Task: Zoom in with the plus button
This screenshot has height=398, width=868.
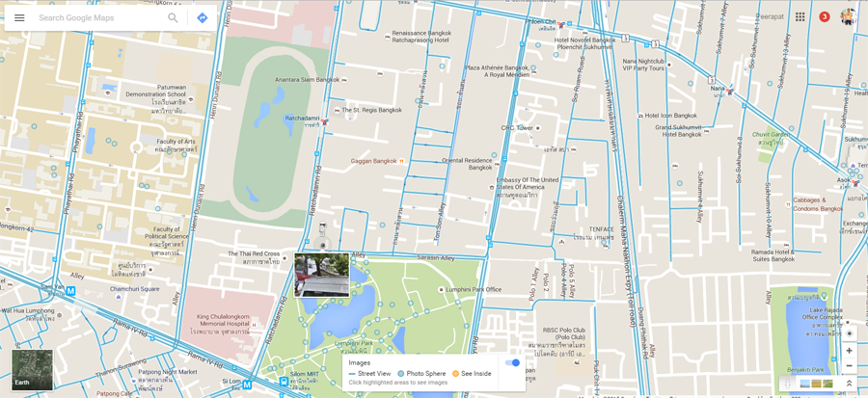Action: tap(849, 351)
